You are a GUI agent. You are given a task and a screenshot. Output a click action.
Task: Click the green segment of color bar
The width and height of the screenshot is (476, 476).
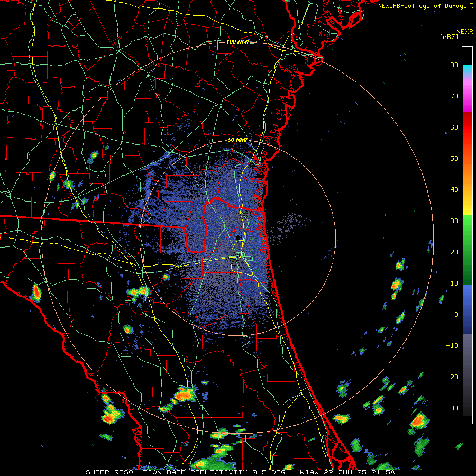(467, 250)
